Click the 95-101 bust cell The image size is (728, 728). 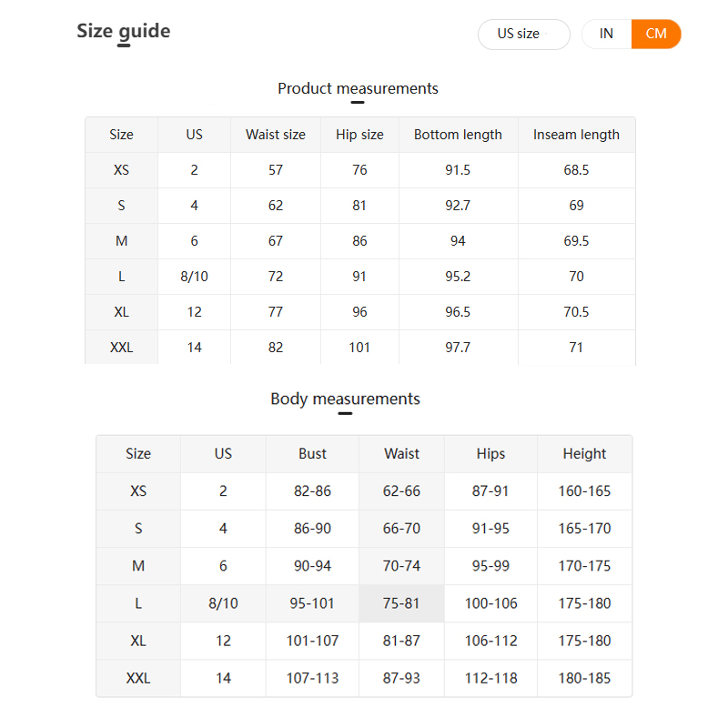(x=312, y=603)
